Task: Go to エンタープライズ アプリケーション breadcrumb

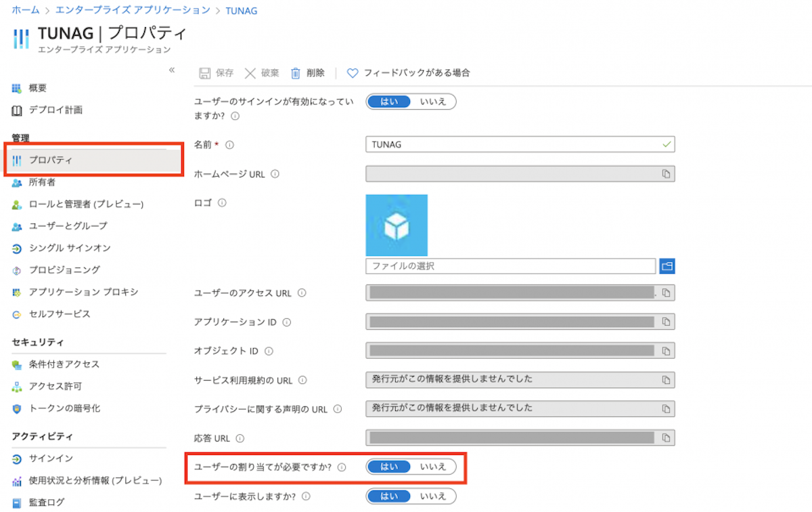Action: coord(133,10)
